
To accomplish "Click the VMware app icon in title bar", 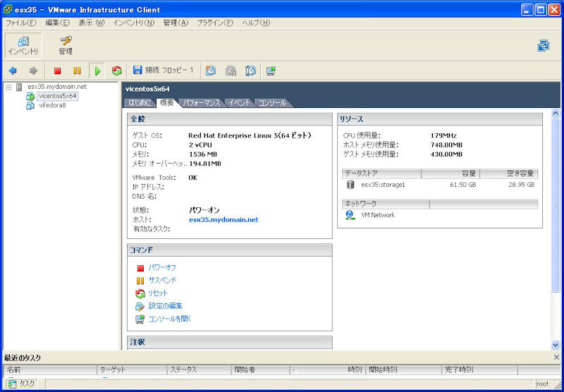I will pos(8,9).
